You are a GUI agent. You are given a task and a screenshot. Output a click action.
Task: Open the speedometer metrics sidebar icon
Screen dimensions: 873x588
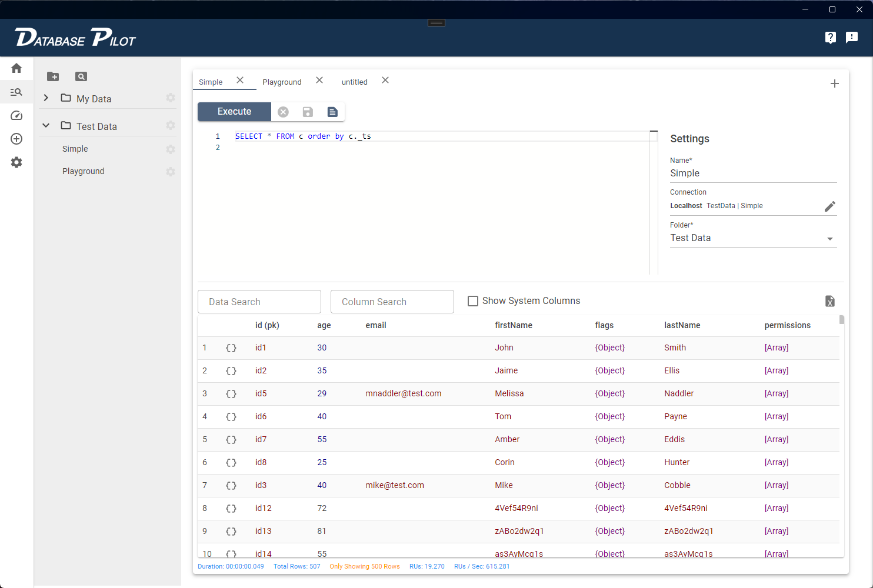pos(16,115)
